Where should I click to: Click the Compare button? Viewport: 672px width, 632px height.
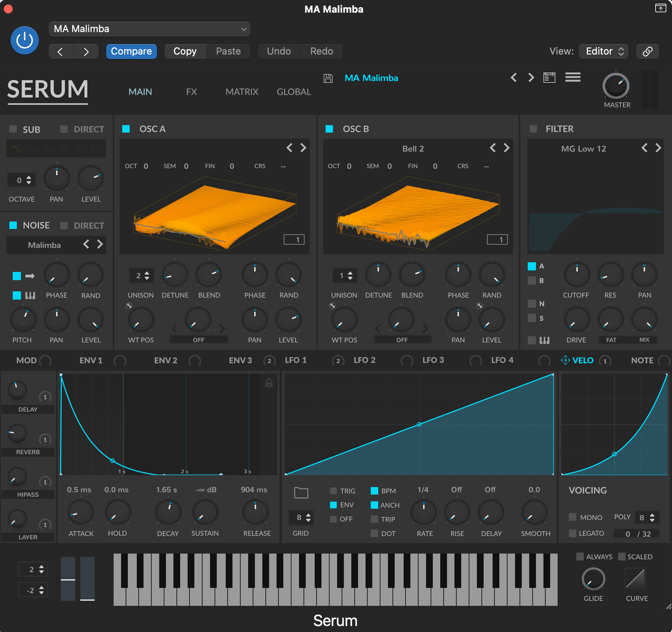tap(131, 51)
